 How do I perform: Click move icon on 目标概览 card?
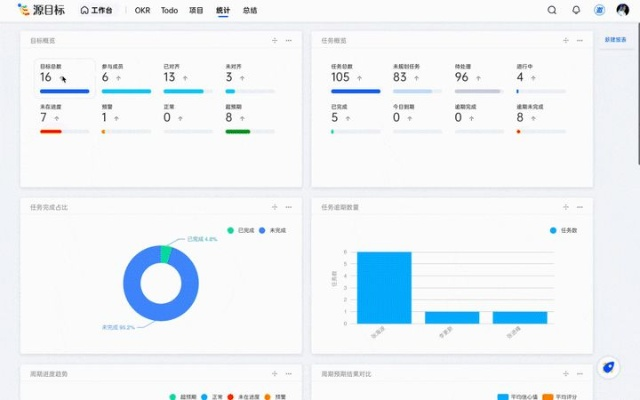point(274,41)
